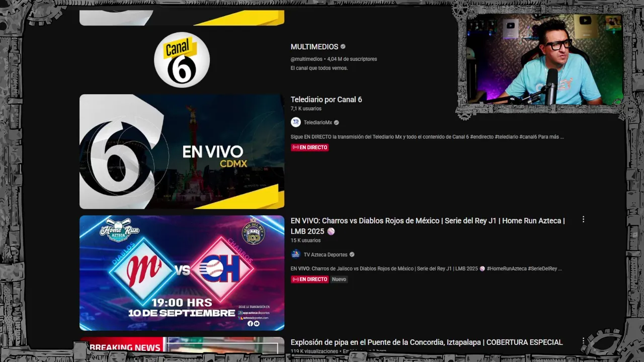The image size is (644, 362).
Task: Click the @multimedios handle text
Action: pos(306,59)
